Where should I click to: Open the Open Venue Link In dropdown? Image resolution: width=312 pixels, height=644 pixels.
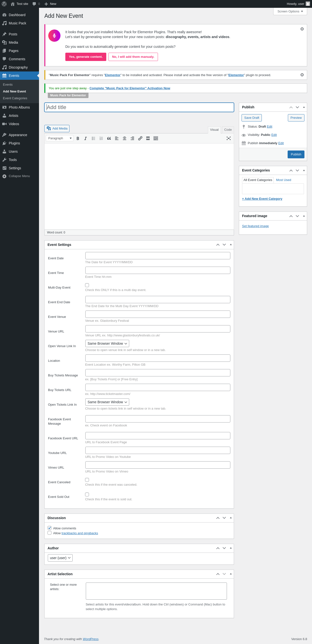point(107,343)
